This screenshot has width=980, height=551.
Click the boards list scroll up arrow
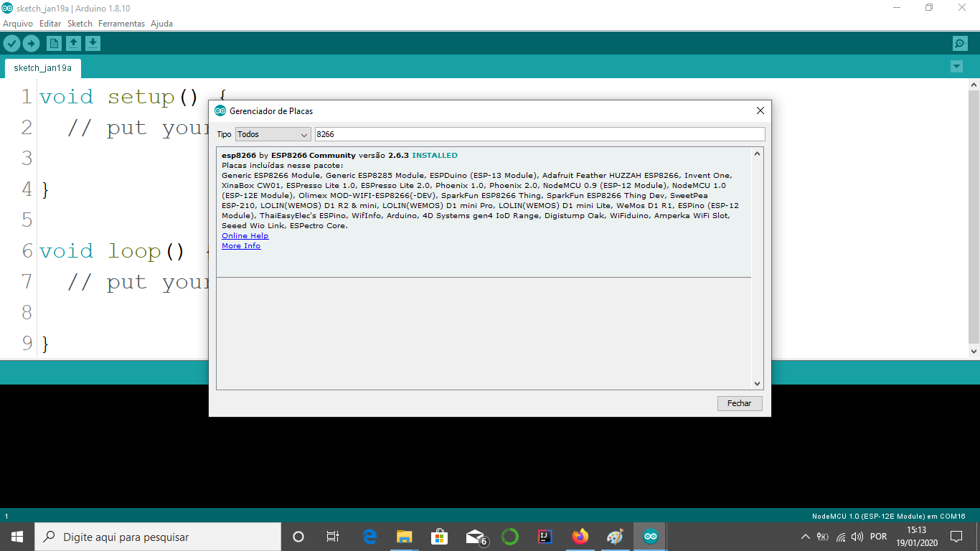tap(757, 154)
